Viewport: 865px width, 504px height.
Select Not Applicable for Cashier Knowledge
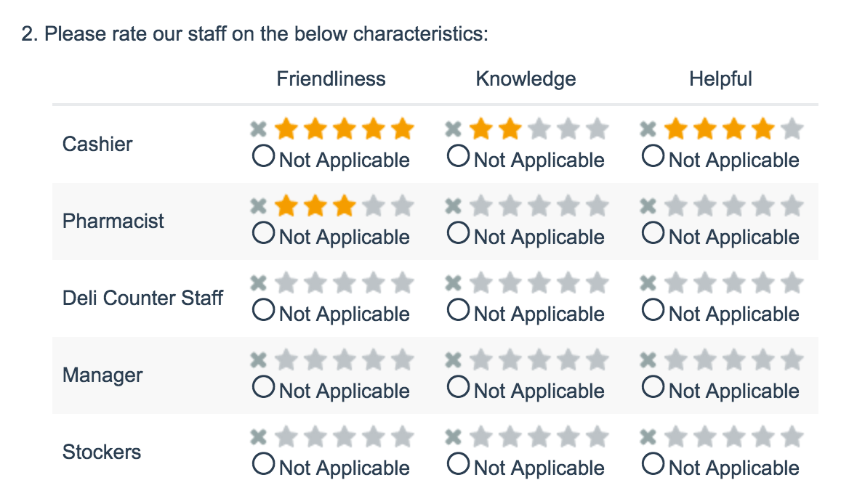[x=458, y=156]
